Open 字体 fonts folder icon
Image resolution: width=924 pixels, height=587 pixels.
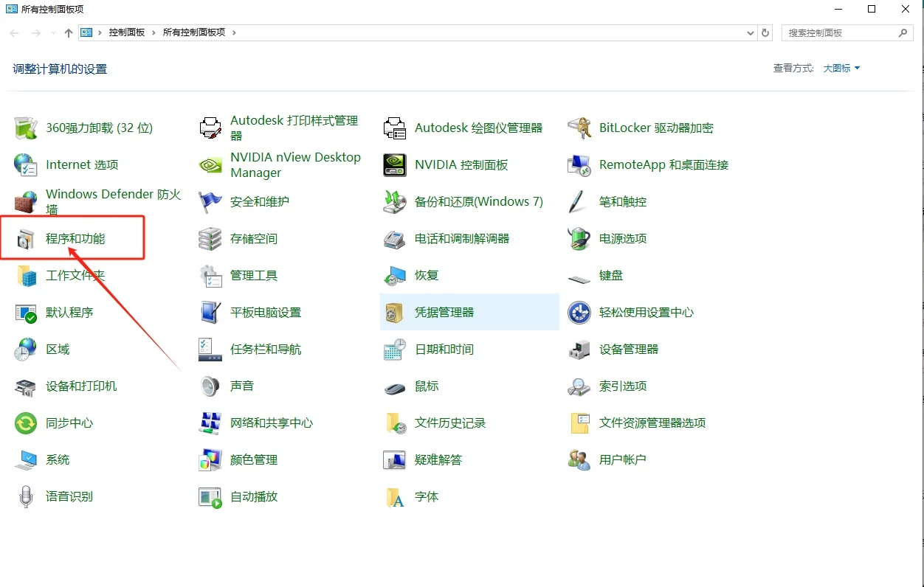(x=395, y=496)
